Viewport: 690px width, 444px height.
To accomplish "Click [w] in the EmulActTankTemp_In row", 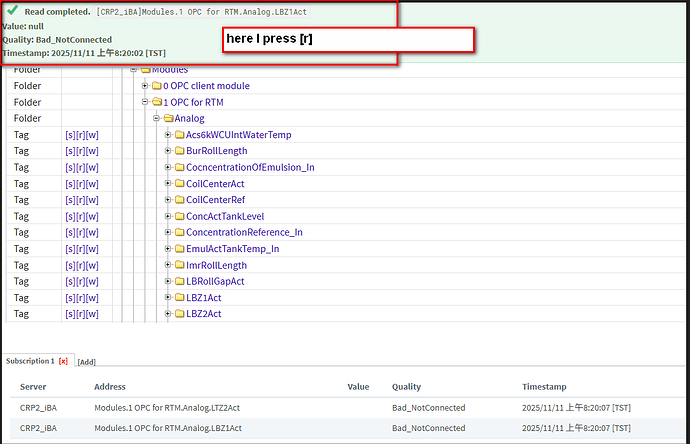I will (92, 249).
